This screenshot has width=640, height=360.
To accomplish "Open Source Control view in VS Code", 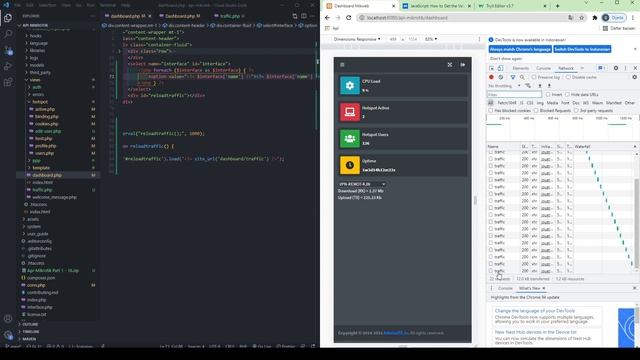I will click(8, 51).
